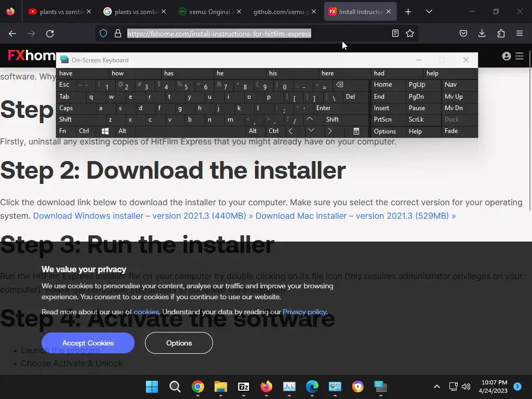Image resolution: width=532 pixels, height=399 pixels.
Task: Open 7-Zip from the taskbar
Action: tap(244, 387)
